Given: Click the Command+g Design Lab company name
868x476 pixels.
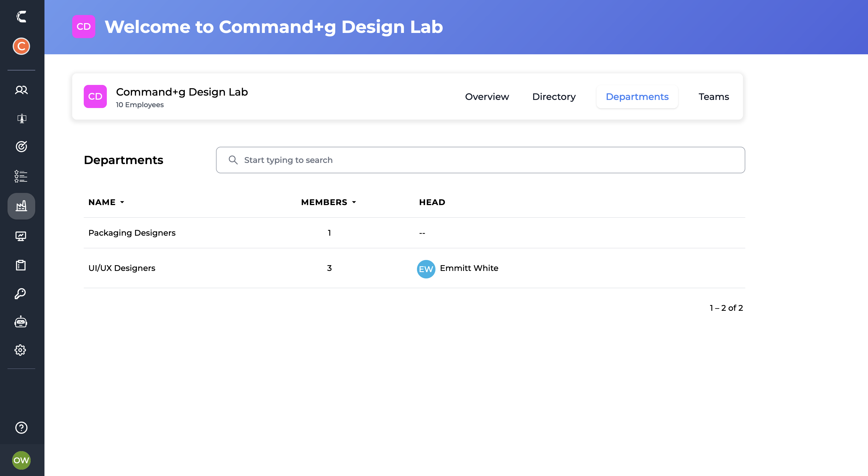Looking at the screenshot, I should coord(182,92).
